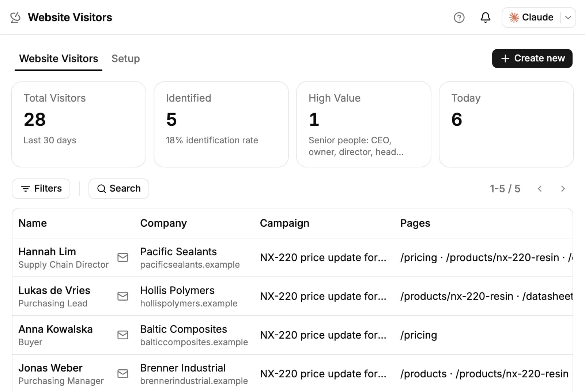Open the Filters button

41,189
